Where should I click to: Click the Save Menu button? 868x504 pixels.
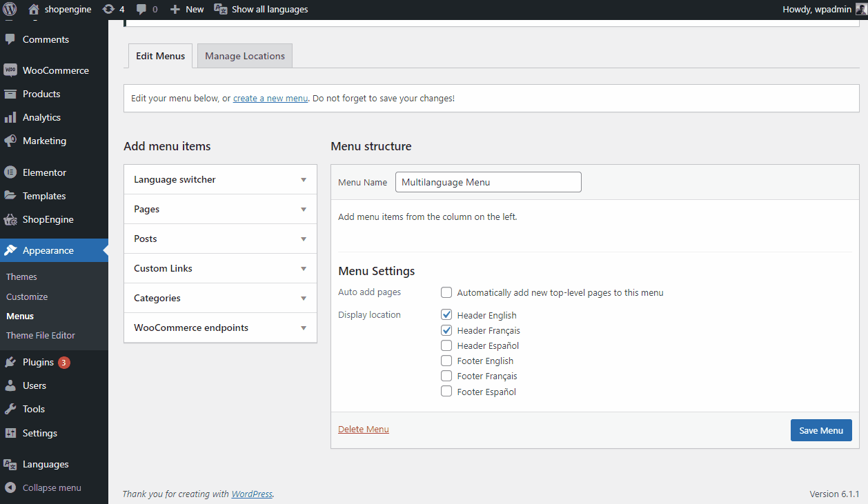tap(821, 430)
